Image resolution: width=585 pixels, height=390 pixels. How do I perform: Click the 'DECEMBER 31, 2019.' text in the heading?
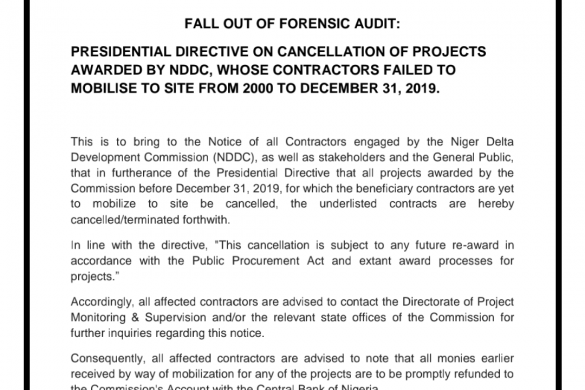[370, 88]
